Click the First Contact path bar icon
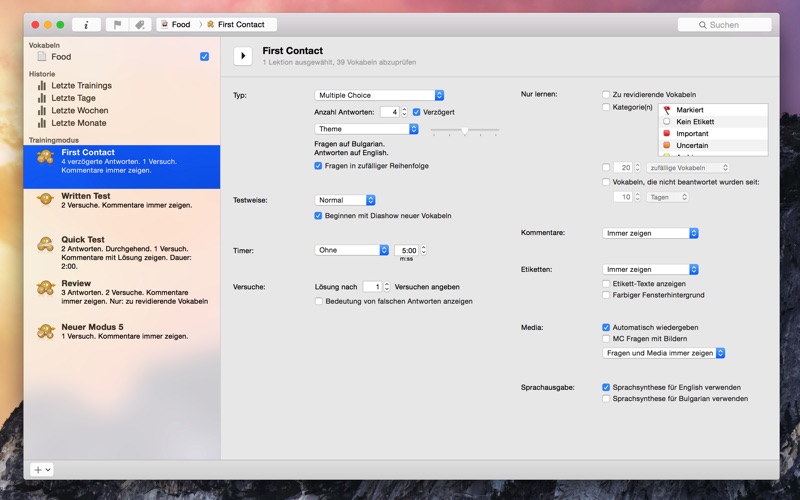 point(210,24)
